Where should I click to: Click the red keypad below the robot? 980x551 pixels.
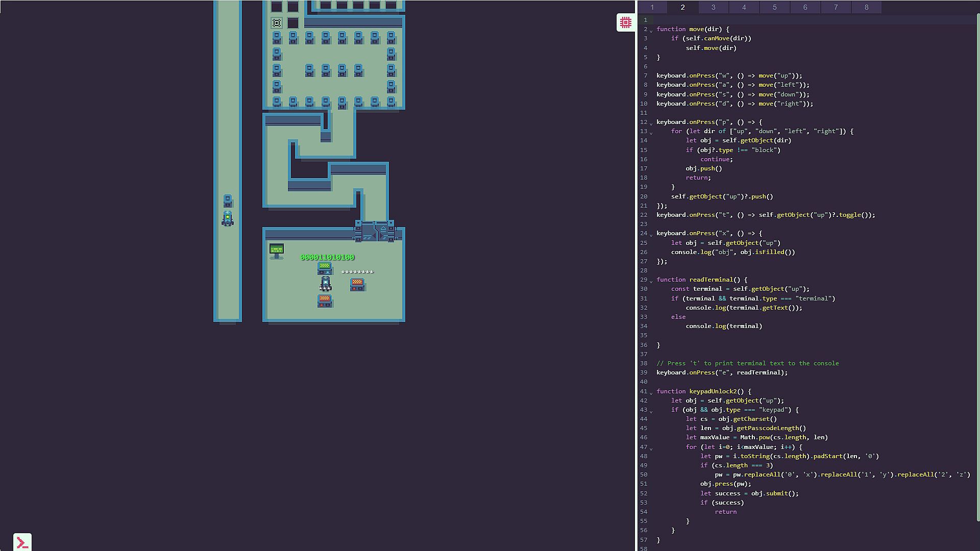click(x=325, y=300)
